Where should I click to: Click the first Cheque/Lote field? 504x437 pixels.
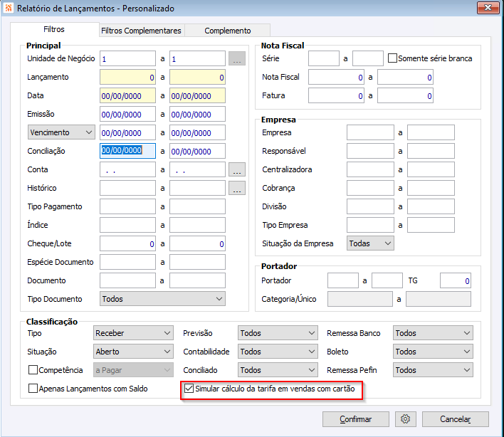tap(127, 243)
